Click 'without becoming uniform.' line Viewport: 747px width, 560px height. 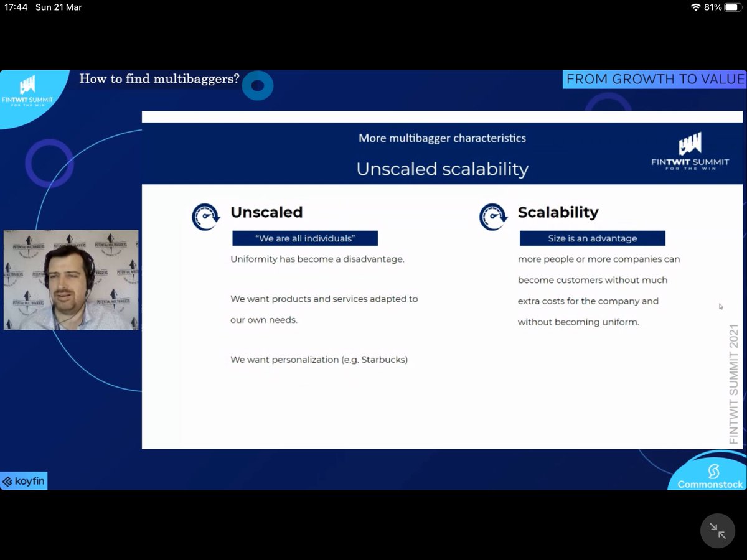[x=578, y=322]
